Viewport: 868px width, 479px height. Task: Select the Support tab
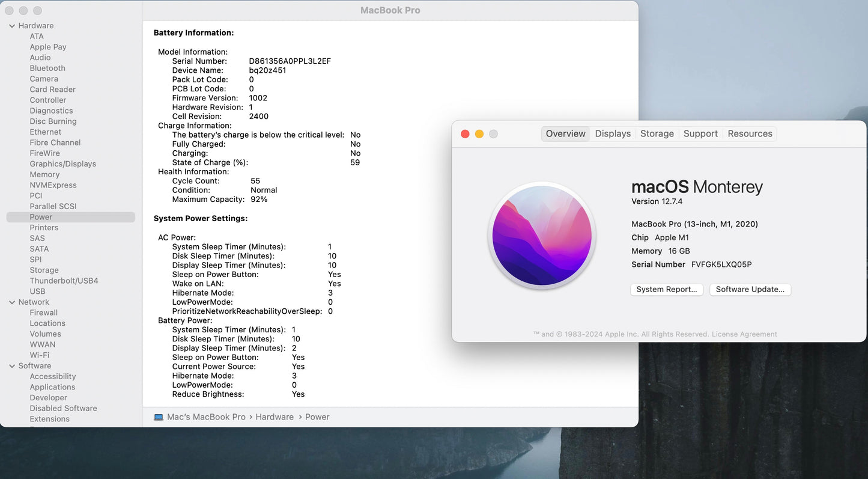tap(700, 134)
